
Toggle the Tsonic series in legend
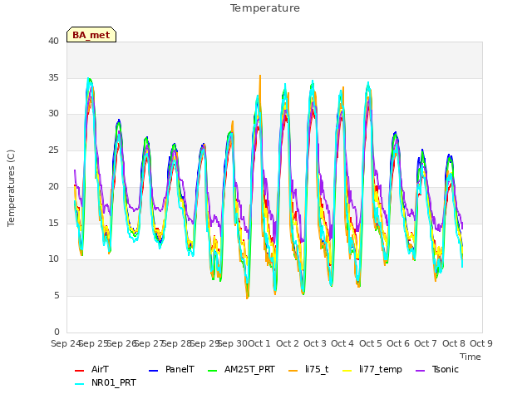(x=437, y=369)
